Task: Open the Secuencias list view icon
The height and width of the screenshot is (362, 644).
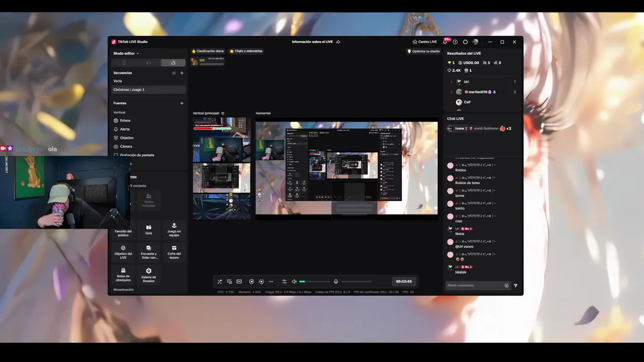Action: click(174, 73)
